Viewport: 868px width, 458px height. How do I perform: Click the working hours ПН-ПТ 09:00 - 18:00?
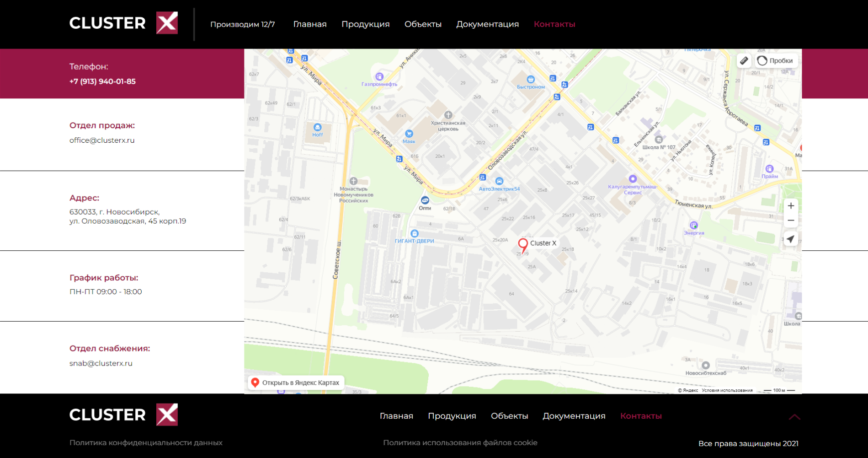(106, 292)
